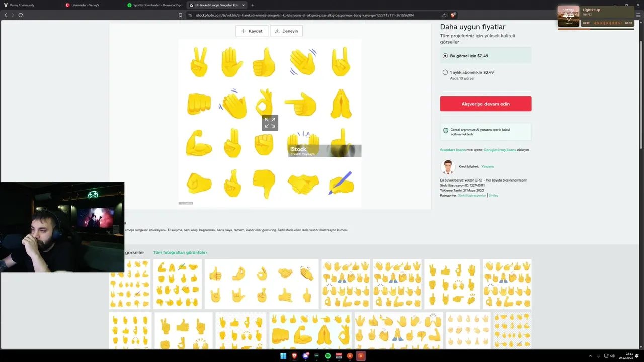Switch to the Spotify Downloader tab
The height and width of the screenshot is (362, 644).
pyautogui.click(x=154, y=5)
